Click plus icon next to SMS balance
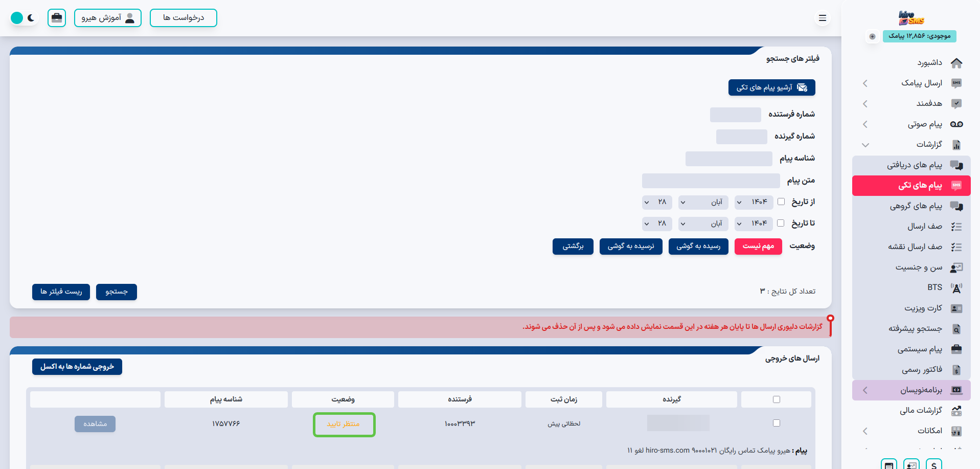980x469 pixels. coord(872,36)
